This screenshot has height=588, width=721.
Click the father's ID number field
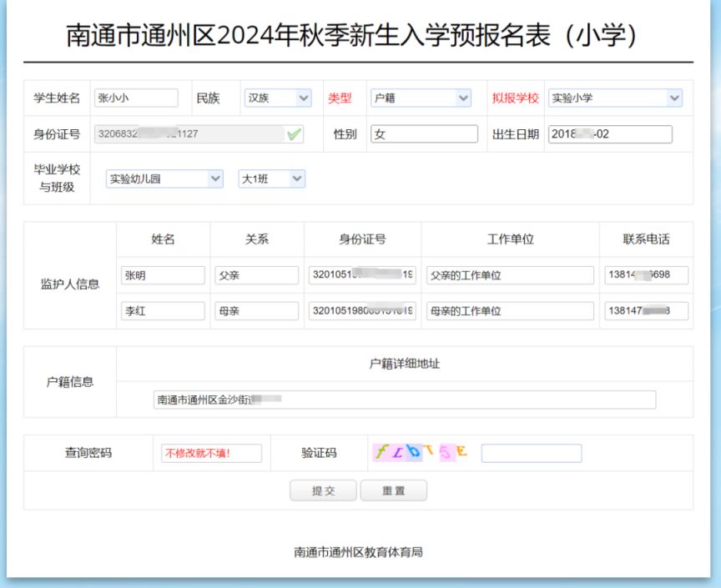(362, 275)
